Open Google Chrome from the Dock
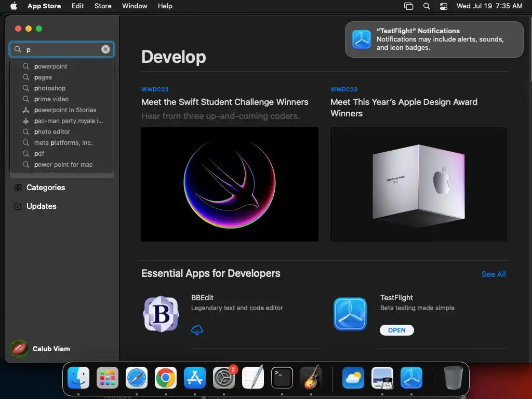 click(166, 378)
